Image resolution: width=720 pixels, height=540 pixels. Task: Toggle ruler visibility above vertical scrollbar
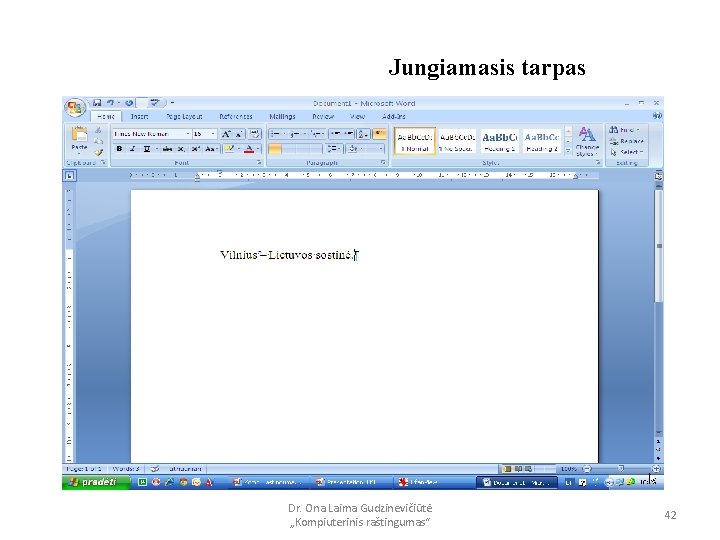click(658, 176)
